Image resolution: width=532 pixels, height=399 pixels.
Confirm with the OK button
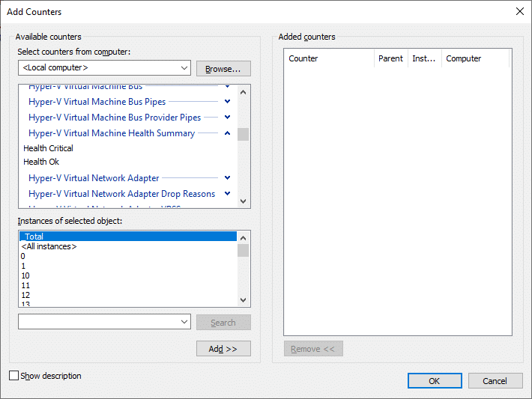435,381
